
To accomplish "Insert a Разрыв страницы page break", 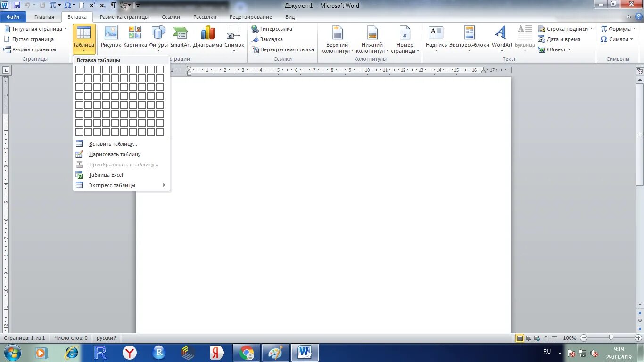I will click(x=30, y=49).
